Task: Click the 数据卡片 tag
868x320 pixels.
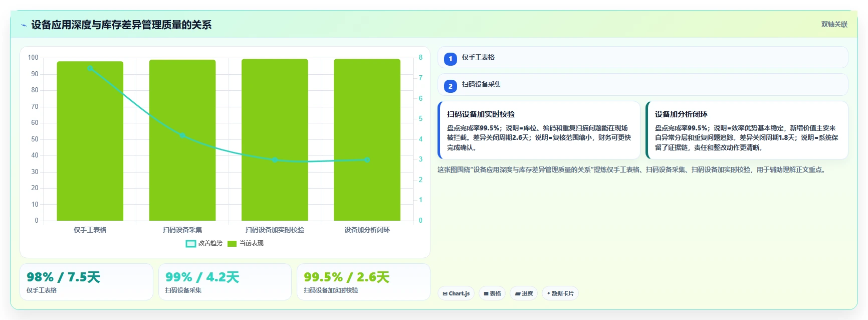Action: click(560, 293)
